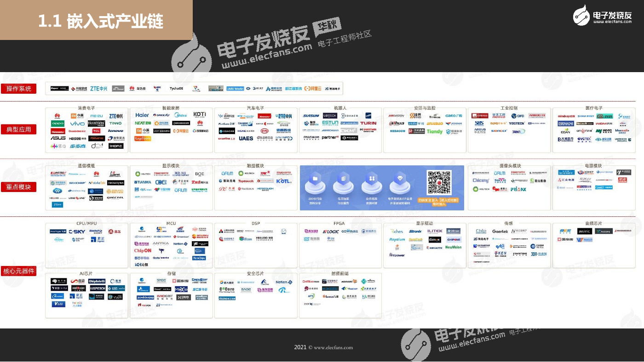Image resolution: width=644 pixels, height=362 pixels.
Task: Click the 汽车电子 section heading
Action: pos(255,108)
